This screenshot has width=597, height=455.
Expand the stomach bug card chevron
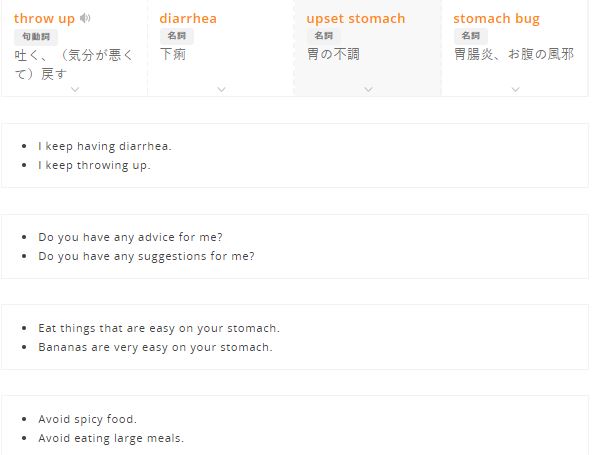[516, 89]
